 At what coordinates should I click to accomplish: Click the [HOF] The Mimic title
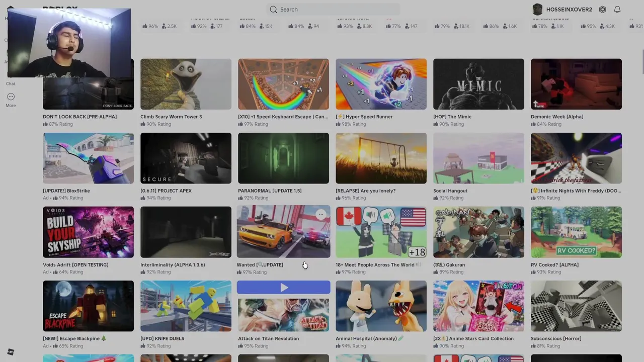coord(452,117)
